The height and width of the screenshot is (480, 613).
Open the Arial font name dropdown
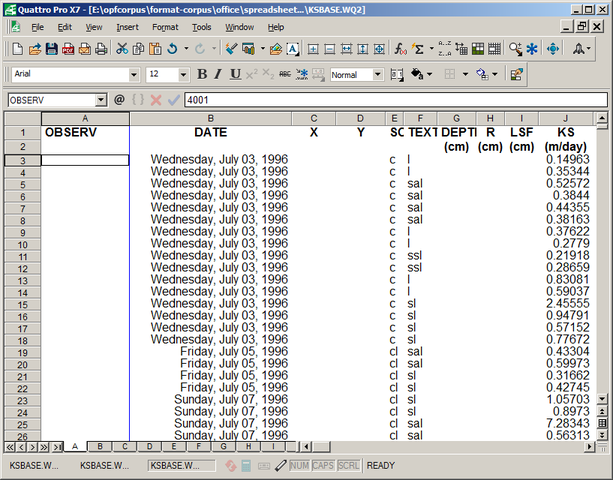tap(134, 74)
